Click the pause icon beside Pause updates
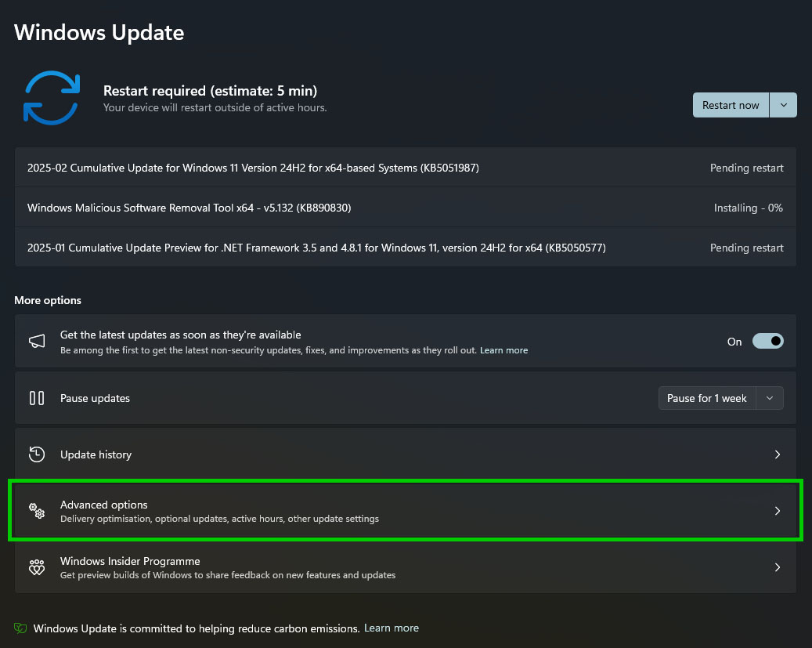Screen dimensions: 812x648 [x=37, y=398]
